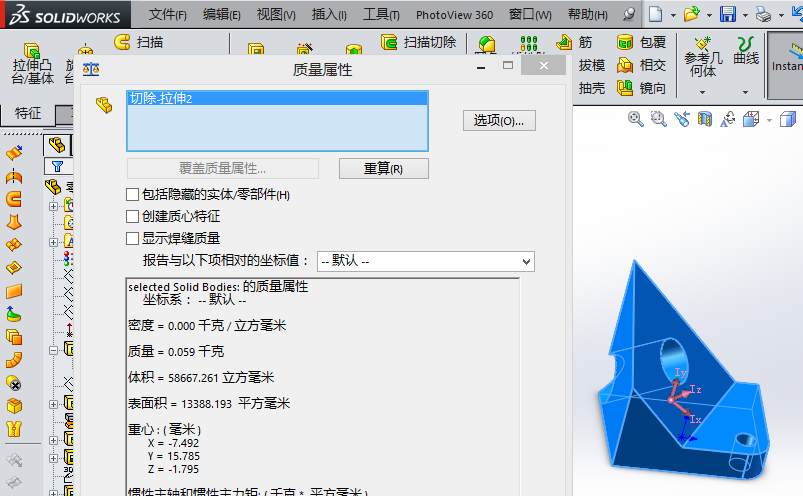Click the 拉伸凸台/基体 extrude boss icon

(31, 50)
